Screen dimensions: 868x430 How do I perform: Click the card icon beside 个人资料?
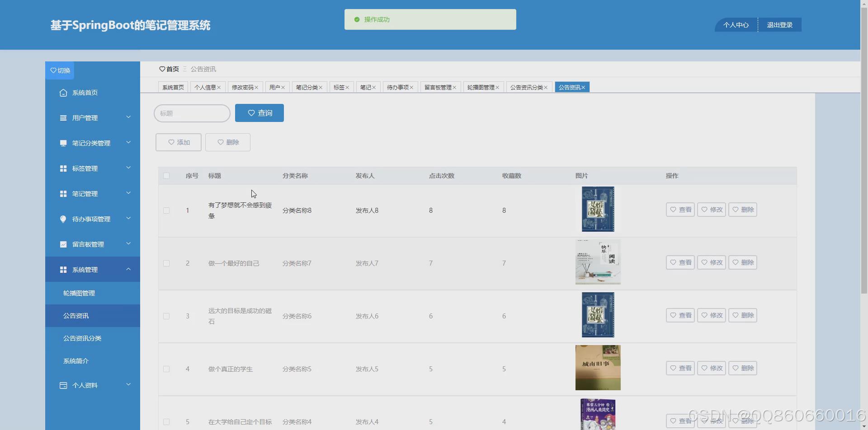tap(63, 385)
